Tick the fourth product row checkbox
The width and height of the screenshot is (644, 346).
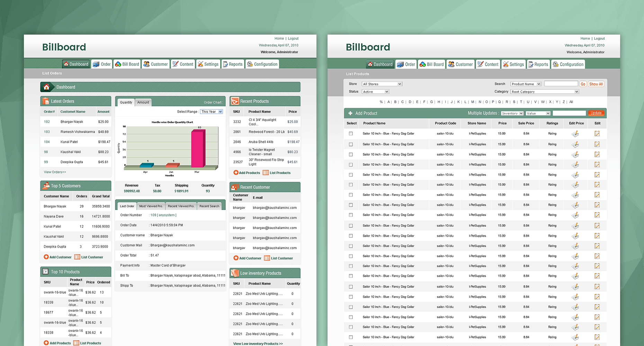(351, 165)
